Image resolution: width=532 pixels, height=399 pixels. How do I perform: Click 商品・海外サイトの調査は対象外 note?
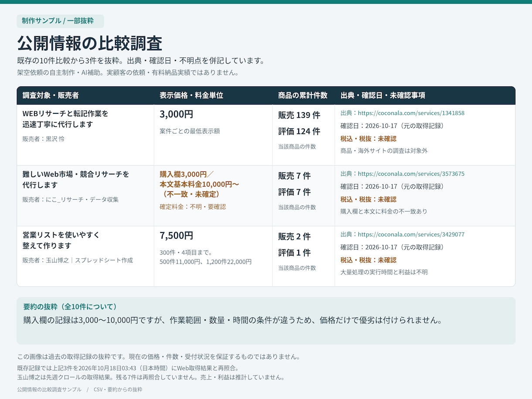[384, 151]
